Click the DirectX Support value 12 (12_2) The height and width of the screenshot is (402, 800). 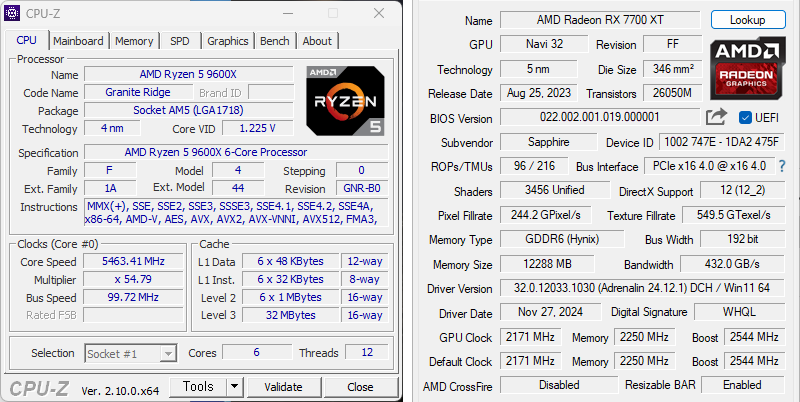[x=742, y=190]
